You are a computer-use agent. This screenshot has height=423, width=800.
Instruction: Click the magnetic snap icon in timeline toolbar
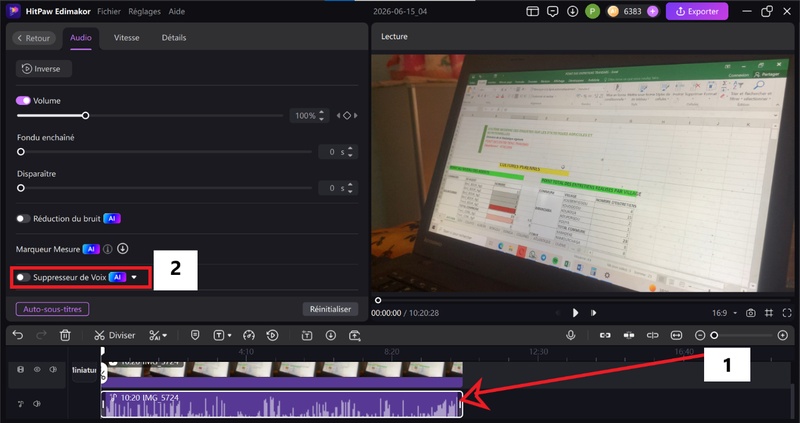(629, 335)
